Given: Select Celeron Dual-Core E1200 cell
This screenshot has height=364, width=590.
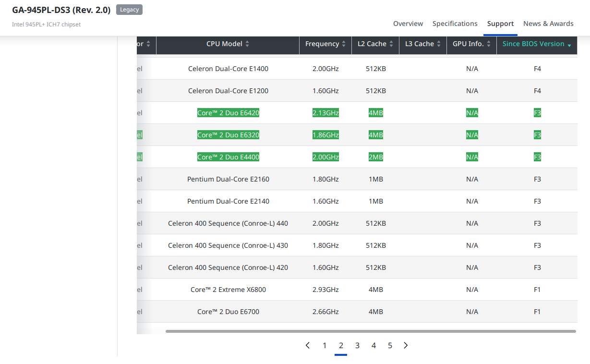Looking at the screenshot, I should pyautogui.click(x=228, y=91).
